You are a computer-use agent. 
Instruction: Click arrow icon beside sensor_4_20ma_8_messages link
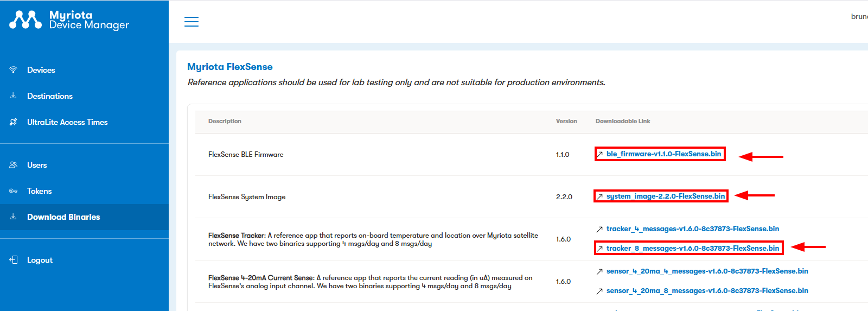599,291
